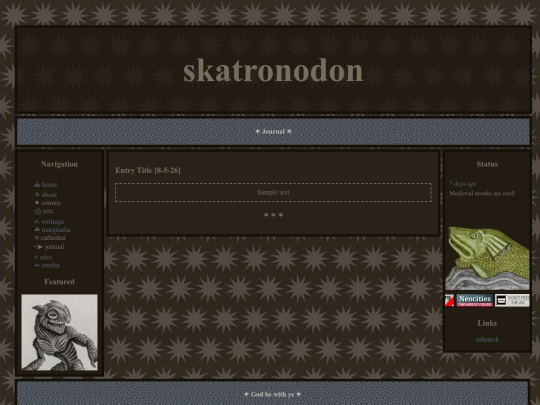Go to the about page

click(x=46, y=195)
